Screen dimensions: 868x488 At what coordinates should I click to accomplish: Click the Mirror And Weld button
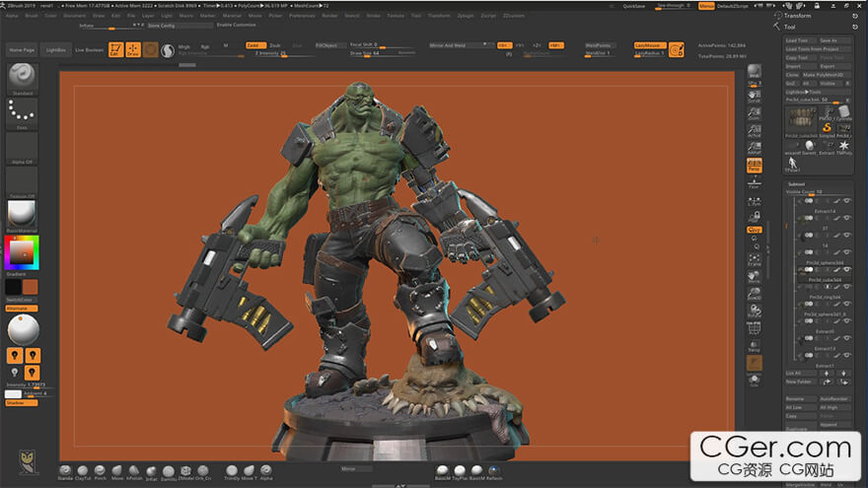[460, 45]
